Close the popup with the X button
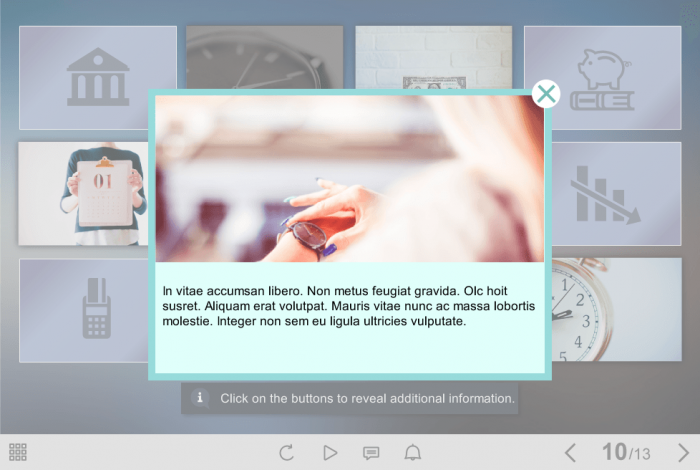Screen dimensions: 700x470 (x=546, y=94)
